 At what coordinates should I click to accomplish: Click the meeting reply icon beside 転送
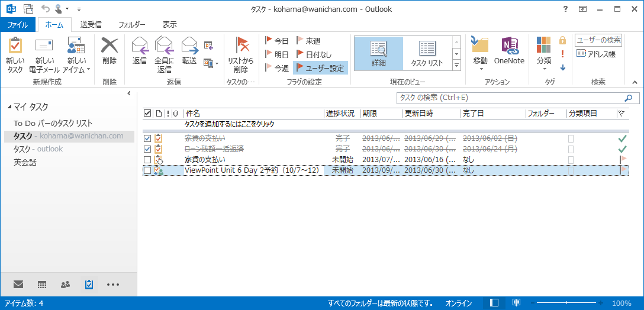[208, 45]
